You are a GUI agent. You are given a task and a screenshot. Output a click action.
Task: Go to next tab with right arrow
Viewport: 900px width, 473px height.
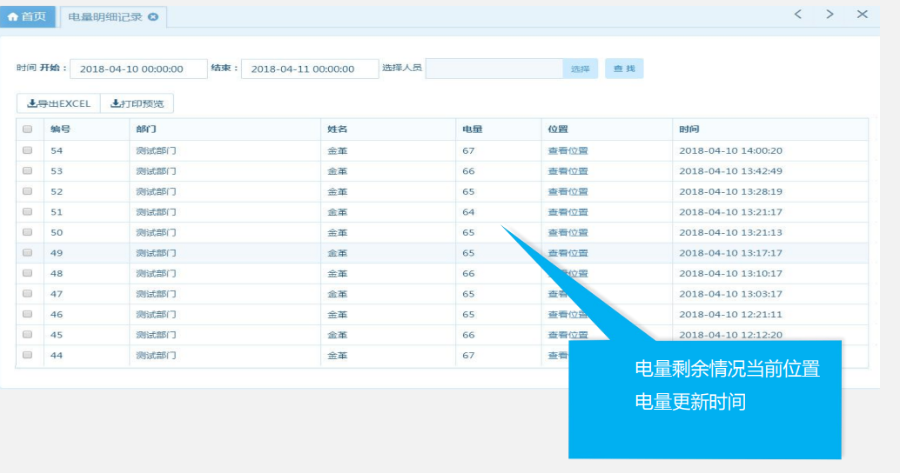(830, 14)
